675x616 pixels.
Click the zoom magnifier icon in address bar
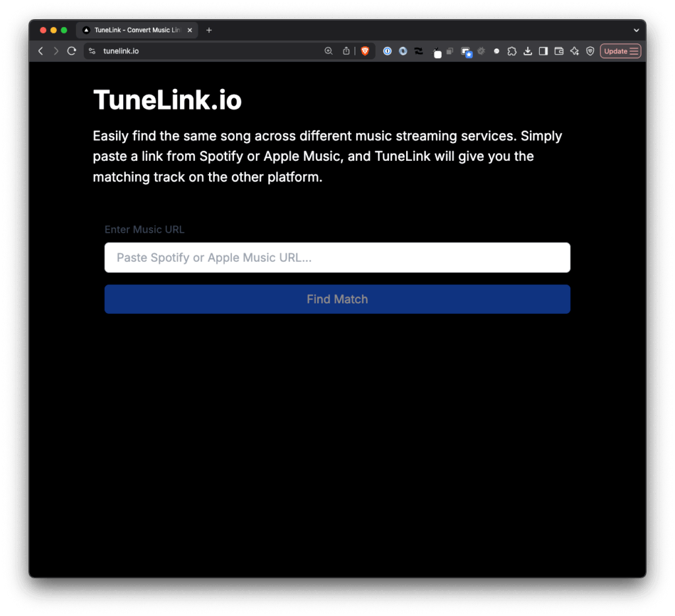[x=328, y=51]
